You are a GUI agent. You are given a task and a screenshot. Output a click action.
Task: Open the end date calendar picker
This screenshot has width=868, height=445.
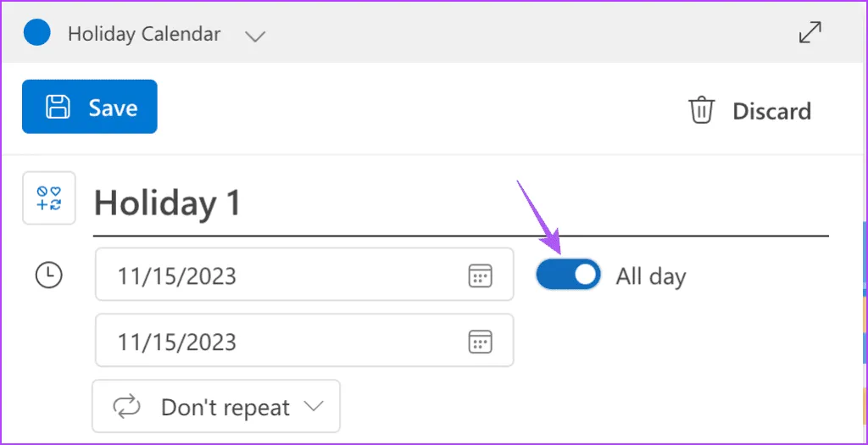click(481, 342)
